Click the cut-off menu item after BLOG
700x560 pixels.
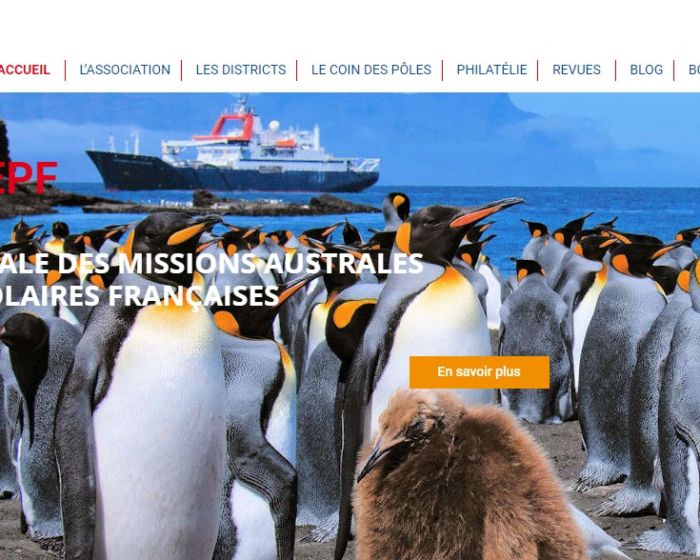[694, 70]
